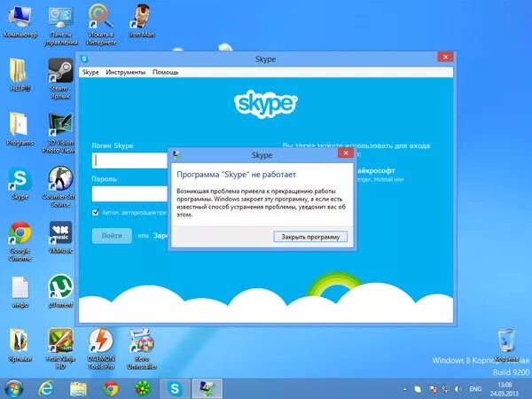Open the Компьютер desktop icon
The width and height of the screenshot is (532, 399).
point(20,21)
